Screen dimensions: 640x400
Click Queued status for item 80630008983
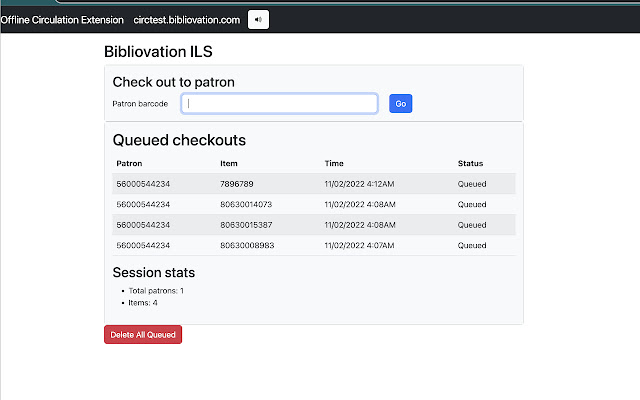tap(472, 245)
